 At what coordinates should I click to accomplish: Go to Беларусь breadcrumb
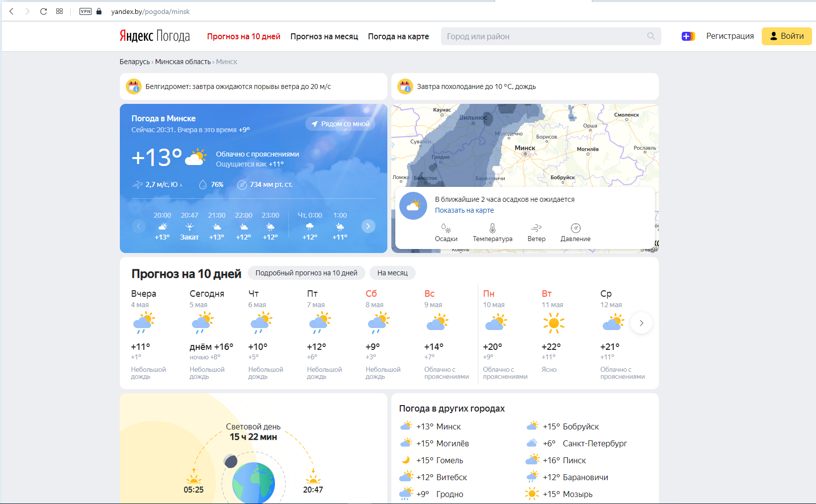pyautogui.click(x=135, y=62)
